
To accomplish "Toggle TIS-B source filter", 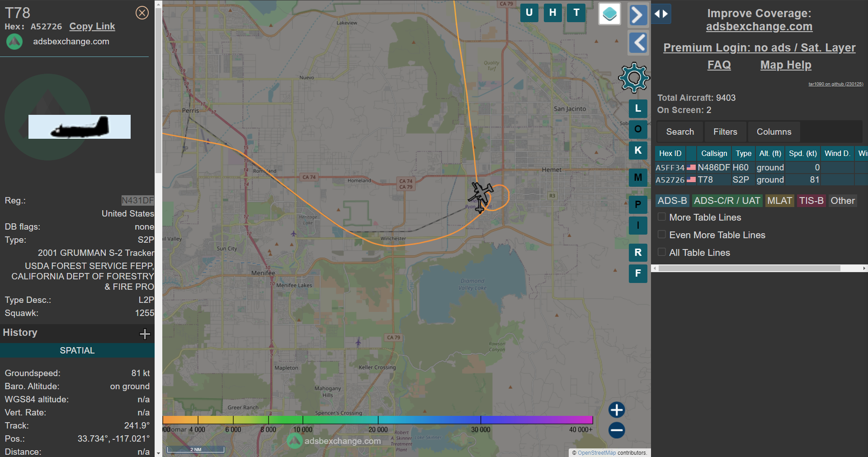I will point(811,201).
